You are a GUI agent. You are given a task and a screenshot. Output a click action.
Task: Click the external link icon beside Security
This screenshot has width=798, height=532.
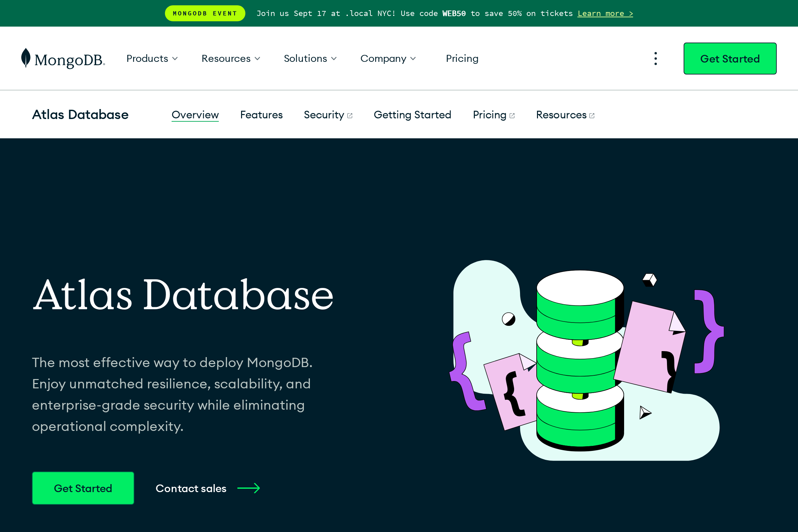(x=350, y=115)
